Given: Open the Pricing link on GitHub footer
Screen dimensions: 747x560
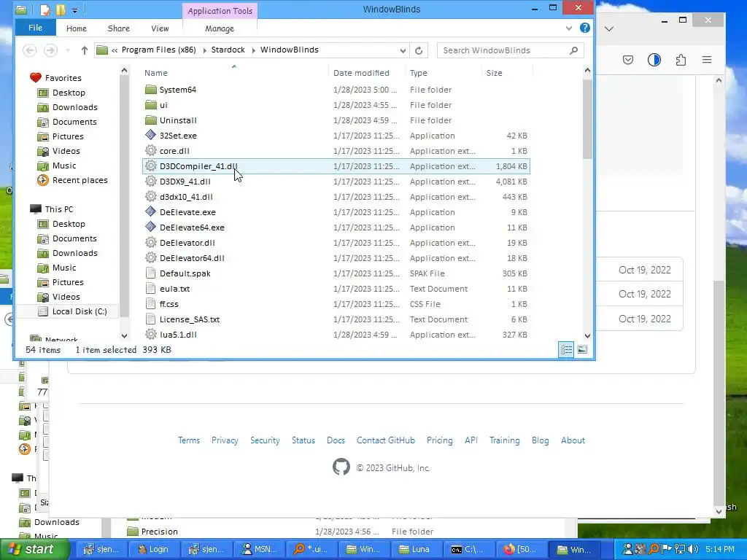Looking at the screenshot, I should tap(439, 440).
